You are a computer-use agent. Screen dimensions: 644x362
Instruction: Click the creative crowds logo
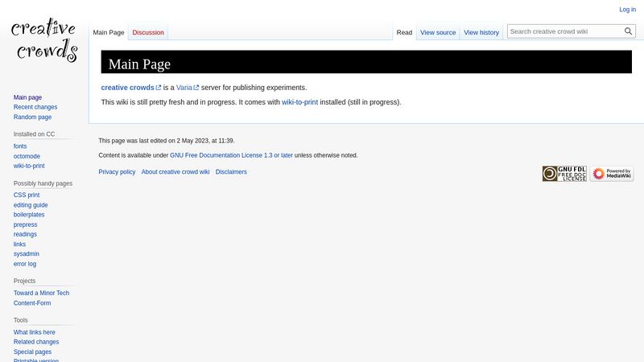tap(44, 40)
